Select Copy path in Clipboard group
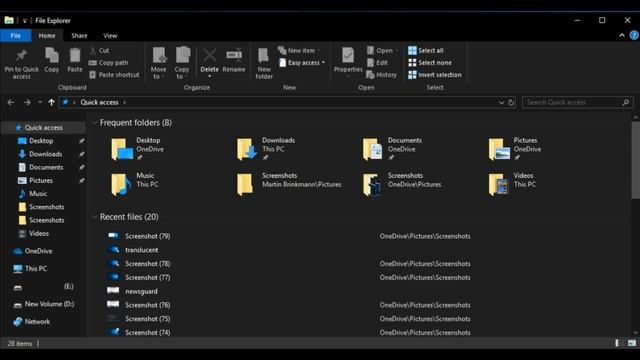 (x=109, y=62)
